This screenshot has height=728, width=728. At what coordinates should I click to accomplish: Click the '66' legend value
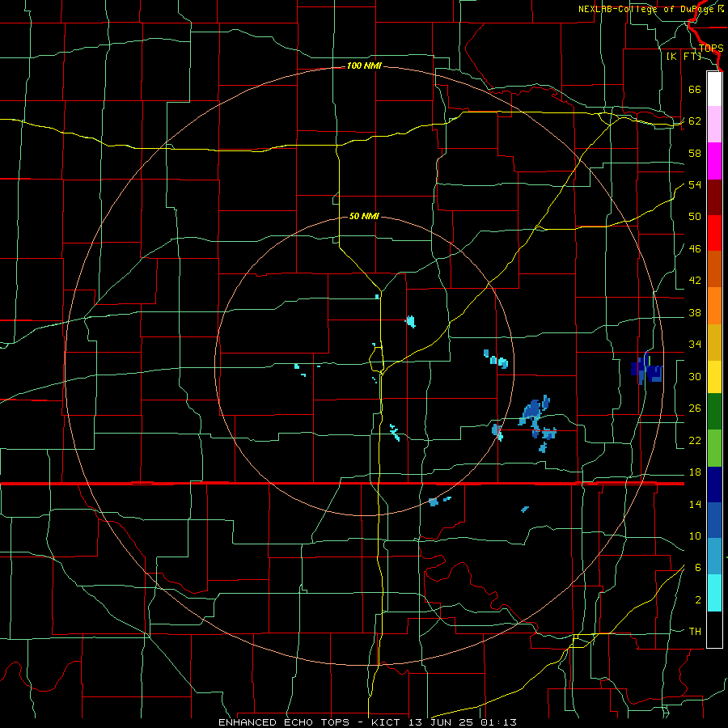click(x=695, y=89)
